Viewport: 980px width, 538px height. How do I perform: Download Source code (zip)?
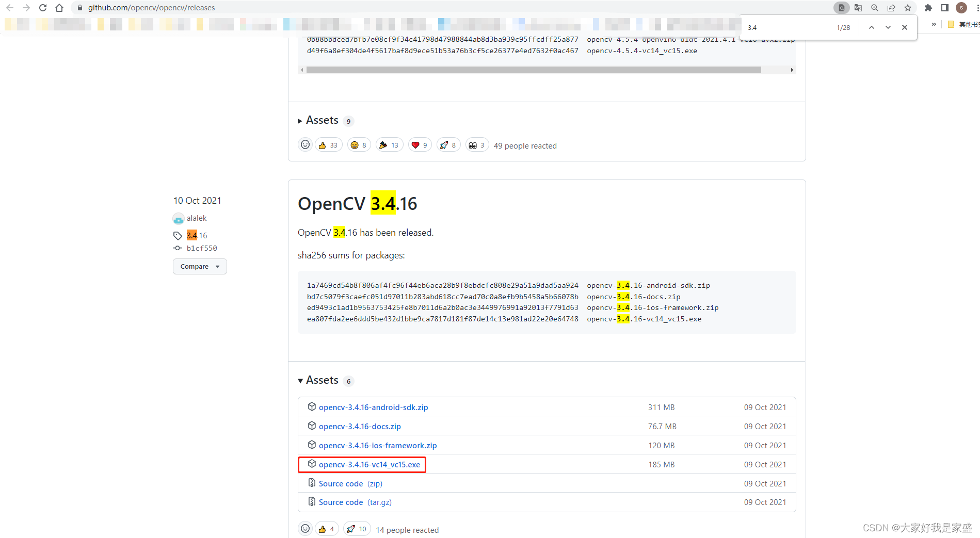point(350,483)
